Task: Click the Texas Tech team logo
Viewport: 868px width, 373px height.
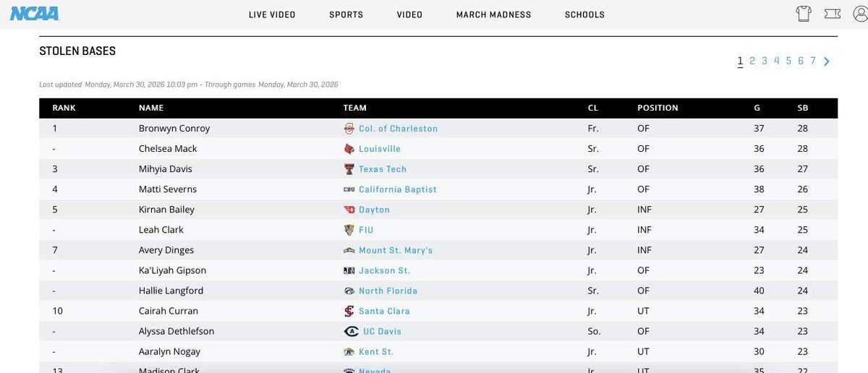Action: coord(349,169)
